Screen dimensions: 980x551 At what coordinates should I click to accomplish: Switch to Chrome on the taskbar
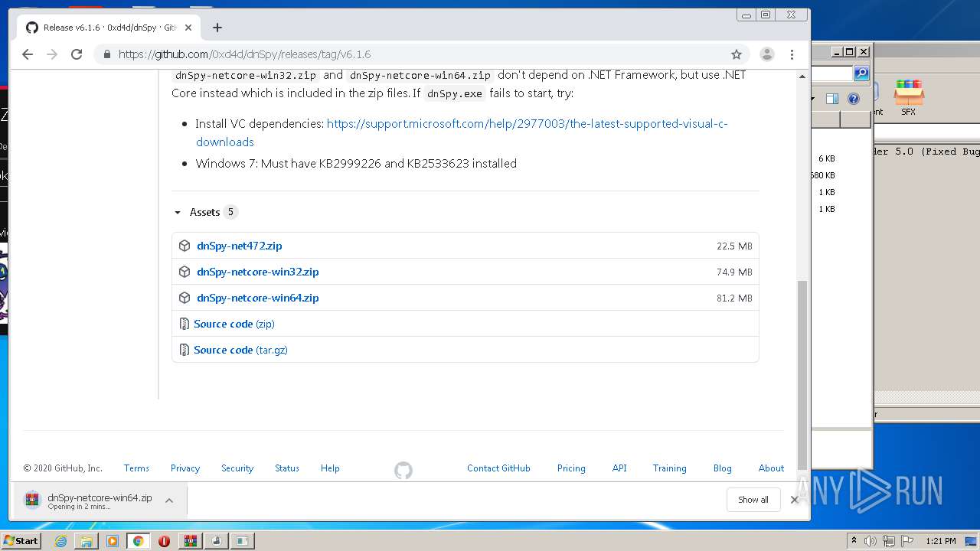pos(138,541)
